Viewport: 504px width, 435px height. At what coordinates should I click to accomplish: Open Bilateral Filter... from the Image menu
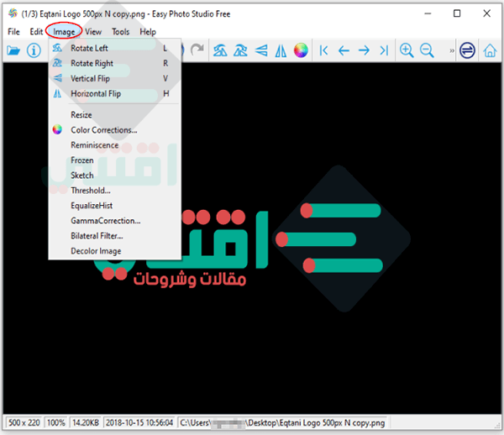pyautogui.click(x=114, y=235)
